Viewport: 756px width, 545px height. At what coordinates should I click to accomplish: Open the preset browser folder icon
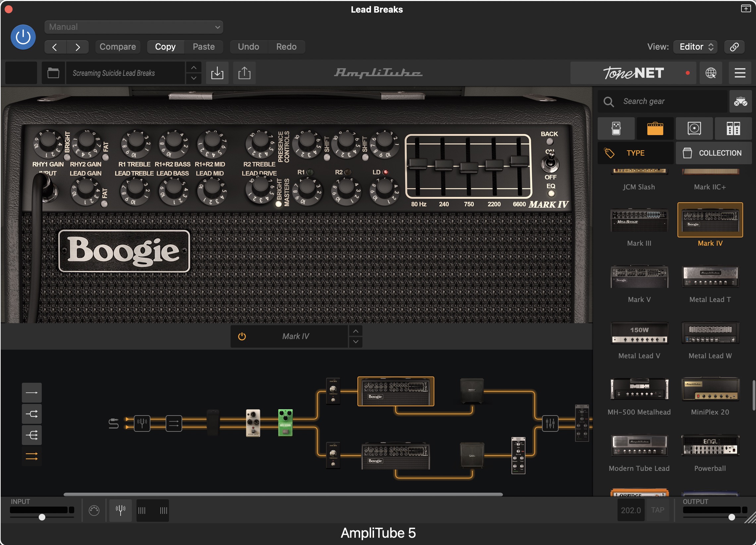[53, 73]
